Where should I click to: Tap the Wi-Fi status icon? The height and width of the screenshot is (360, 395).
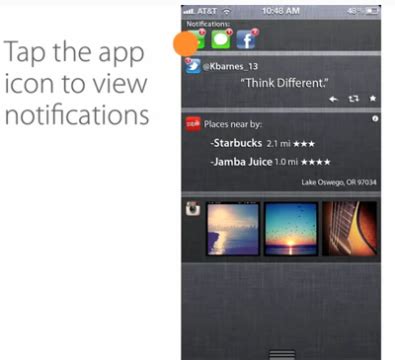tap(227, 11)
